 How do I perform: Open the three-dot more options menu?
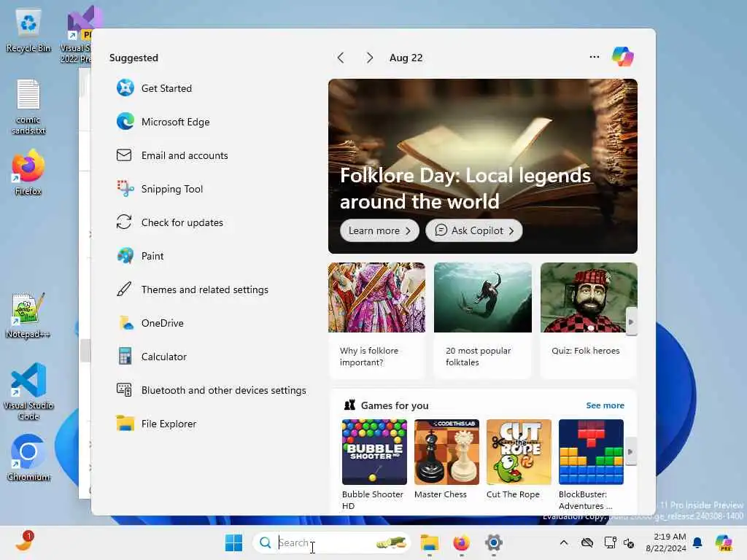[594, 57]
